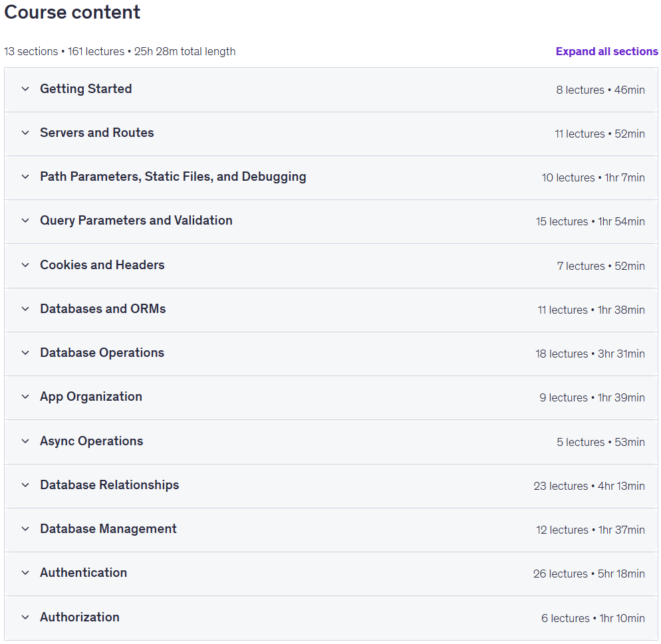Select the Database Relationships title
Viewport: 661px width, 644px height.
(x=110, y=484)
